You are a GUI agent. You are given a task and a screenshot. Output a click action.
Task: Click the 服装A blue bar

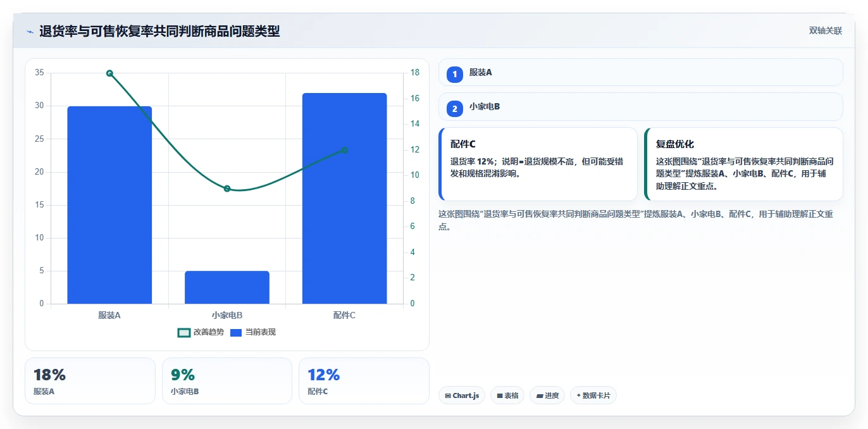[x=109, y=205]
